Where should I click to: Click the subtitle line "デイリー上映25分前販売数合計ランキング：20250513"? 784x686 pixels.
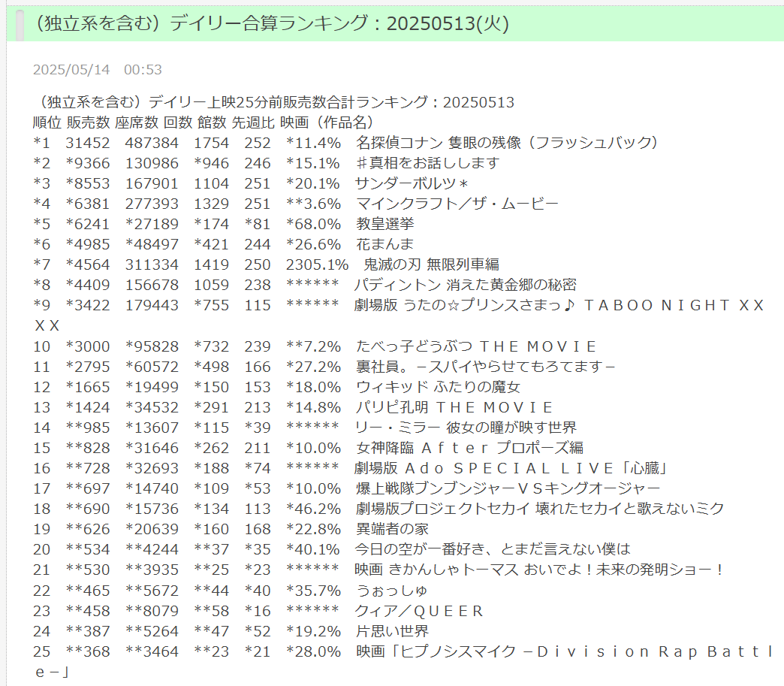pyautogui.click(x=331, y=102)
